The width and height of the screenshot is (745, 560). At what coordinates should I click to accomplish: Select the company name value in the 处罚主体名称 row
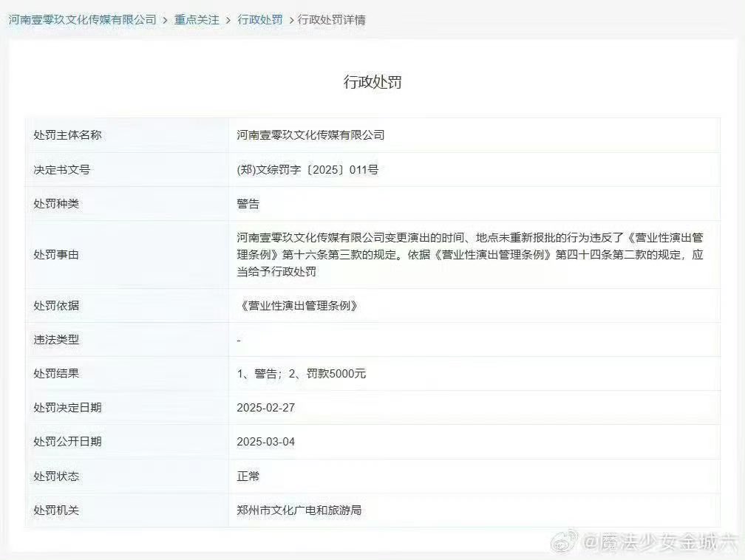tap(310, 135)
